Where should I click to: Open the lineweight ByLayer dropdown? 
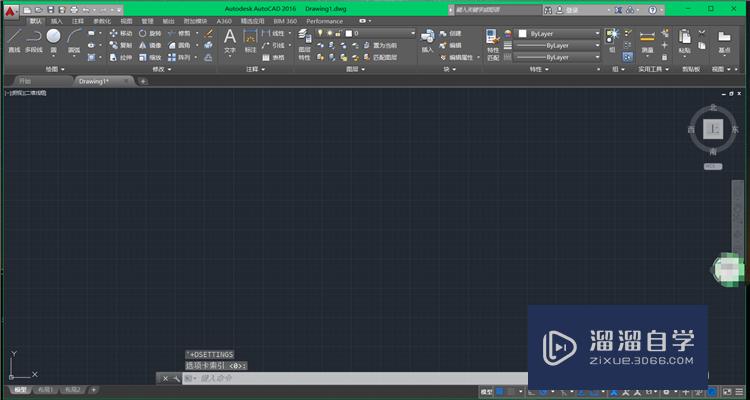pyautogui.click(x=557, y=45)
